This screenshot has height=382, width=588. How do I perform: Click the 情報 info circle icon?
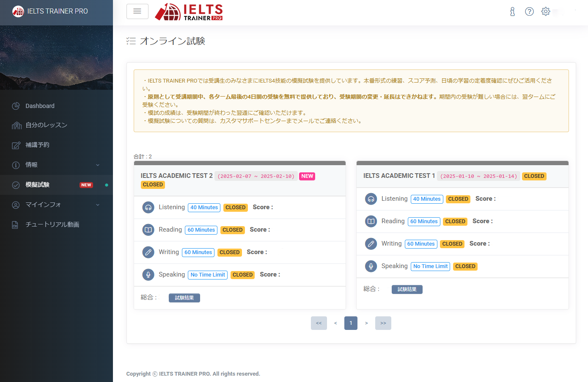click(16, 165)
